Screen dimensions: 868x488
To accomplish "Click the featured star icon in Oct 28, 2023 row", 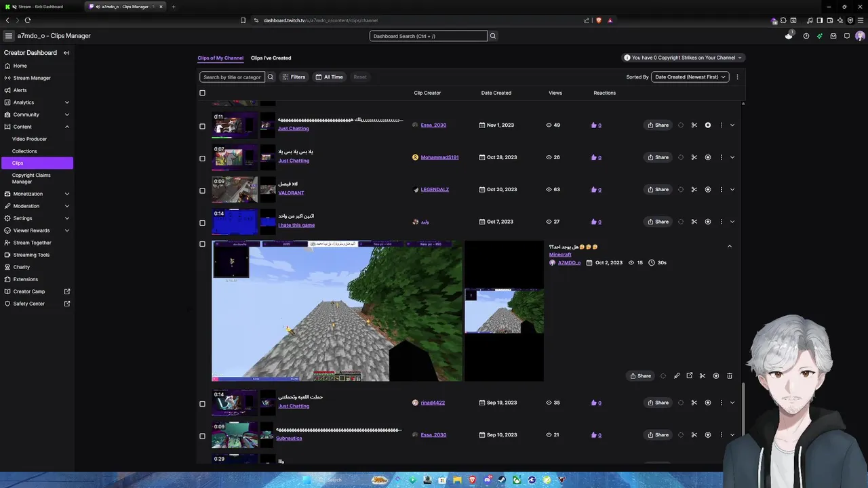I will 707,157.
